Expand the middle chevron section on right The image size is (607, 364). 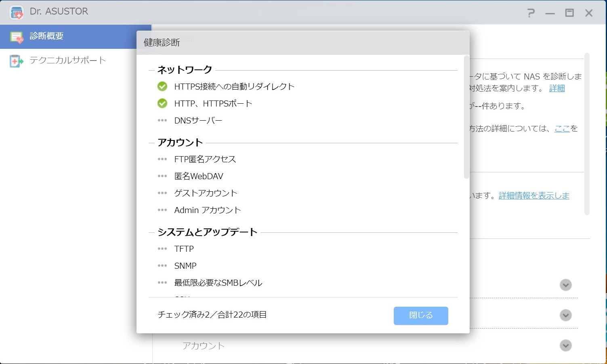pyautogui.click(x=565, y=315)
